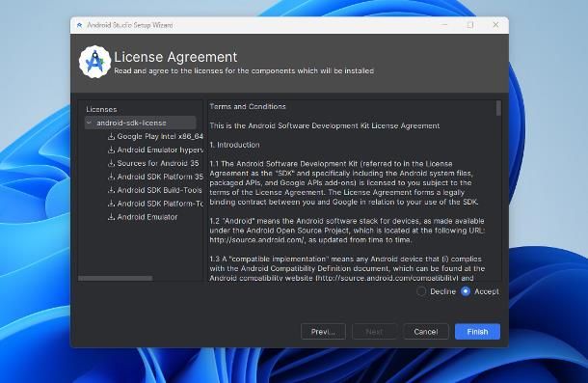The width and height of the screenshot is (588, 383).
Task: Select the android-sdk-license row
Action: pos(140,123)
